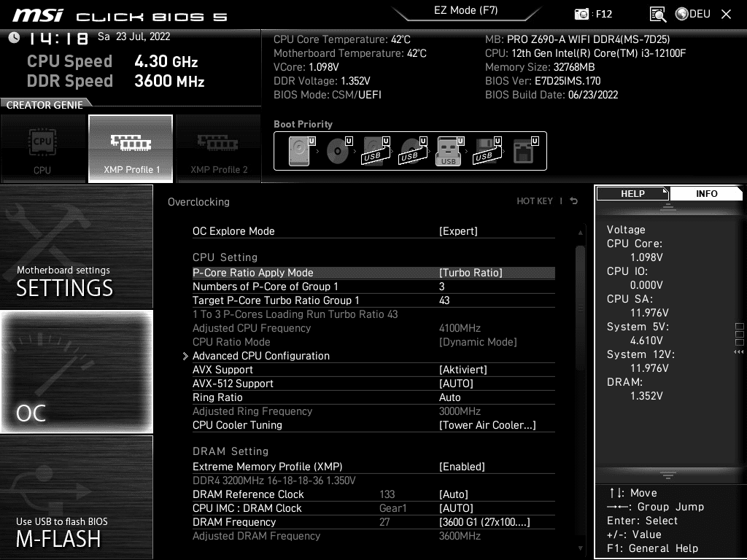Select the USB floppy boot device icon

487,151
